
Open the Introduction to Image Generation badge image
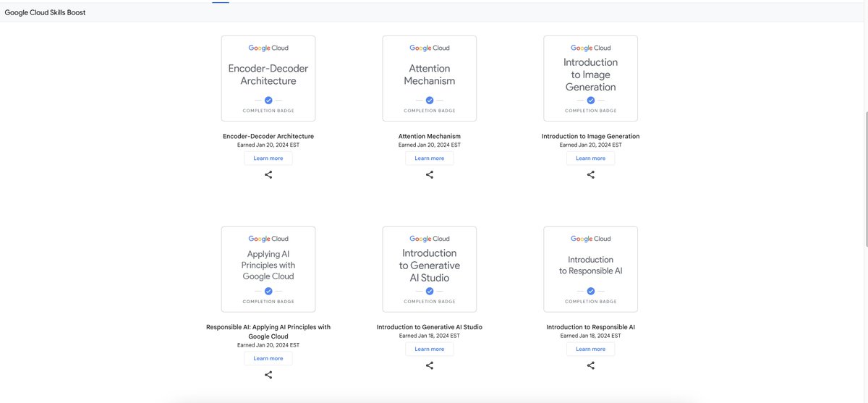coord(591,78)
